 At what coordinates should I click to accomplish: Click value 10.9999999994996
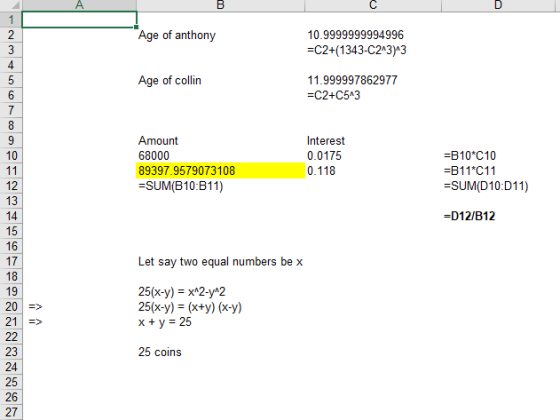click(x=355, y=35)
